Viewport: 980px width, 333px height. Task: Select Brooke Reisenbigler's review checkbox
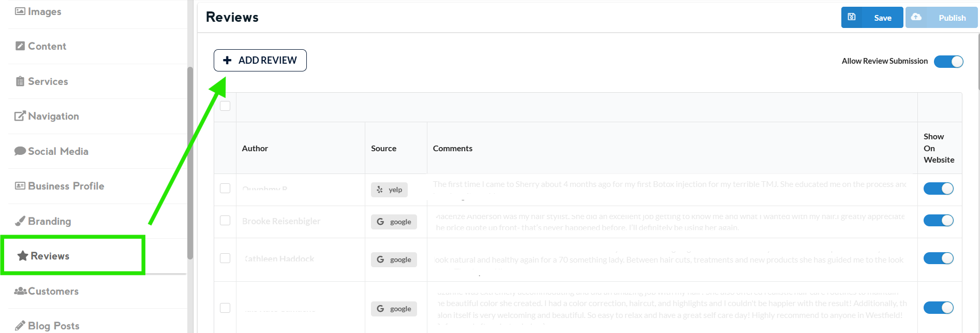click(x=225, y=221)
